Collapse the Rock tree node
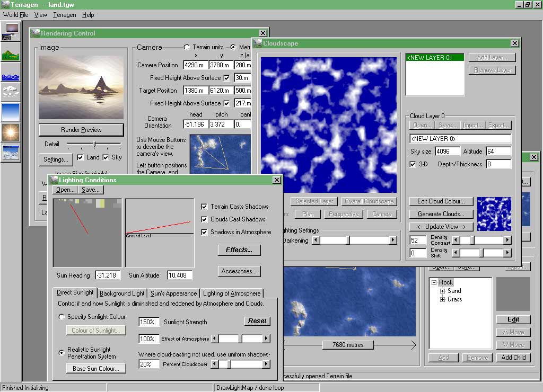The height and width of the screenshot is (392, 543). tap(434, 282)
